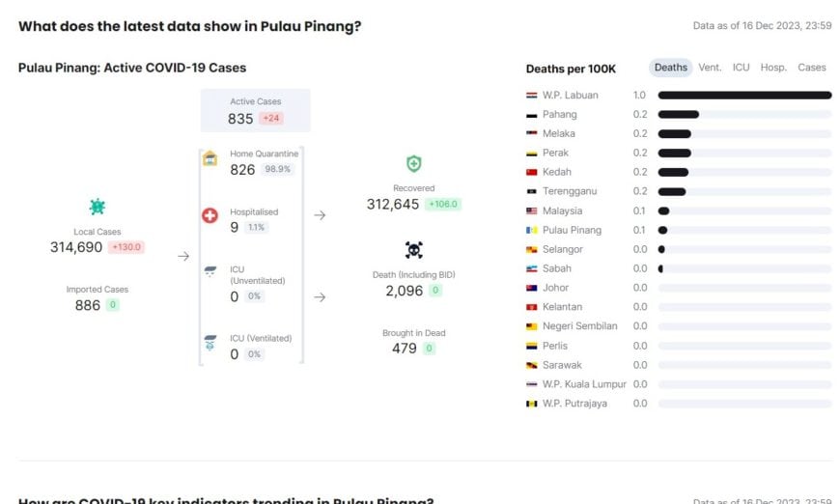
Task: Click the Sarawak flag icon
Action: (531, 365)
